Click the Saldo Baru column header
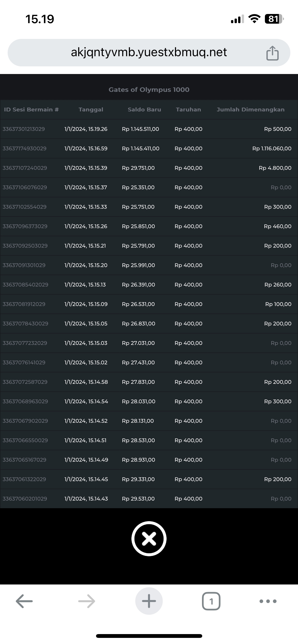This screenshot has height=644, width=298. click(144, 110)
